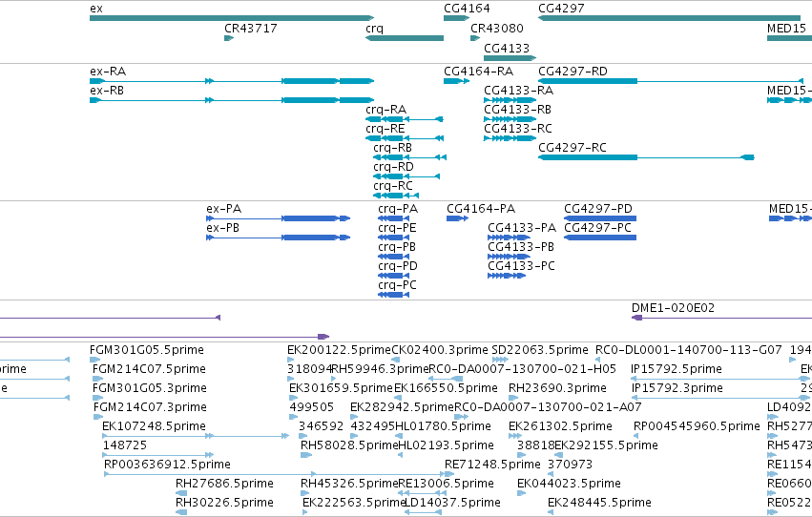Select the crq-PA protein label

(x=398, y=209)
